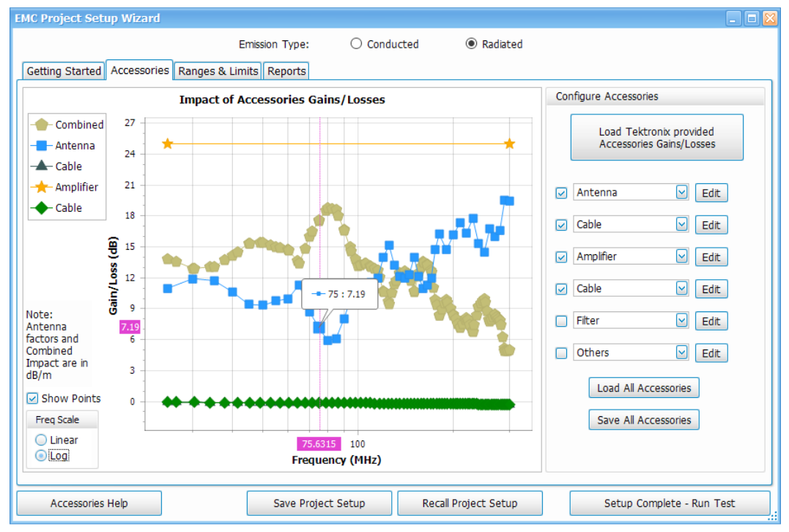The height and width of the screenshot is (532, 789).
Task: Enable the Others accessory checkbox
Action: [560, 352]
